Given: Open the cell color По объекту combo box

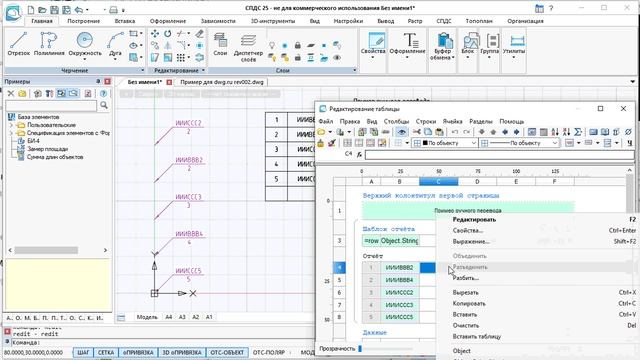Looking at the screenshot, I should (444, 143).
